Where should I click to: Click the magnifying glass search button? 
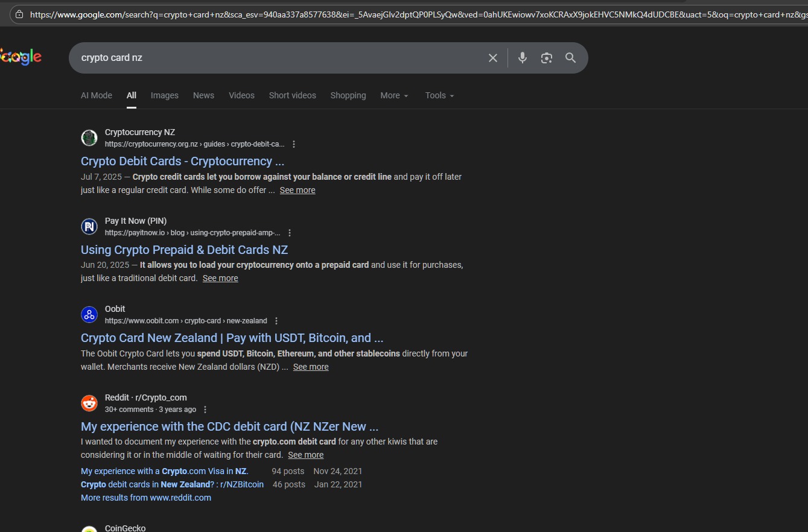[x=571, y=58]
